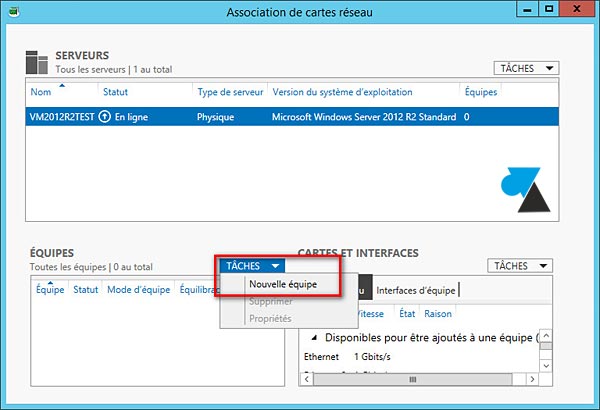This screenshot has height=410, width=600.
Task: Sort servers by Équipes column header
Action: [x=481, y=92]
